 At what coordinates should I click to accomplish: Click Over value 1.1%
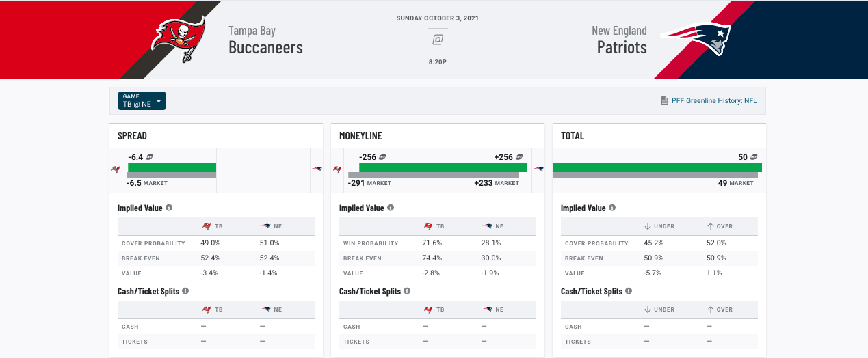point(714,273)
